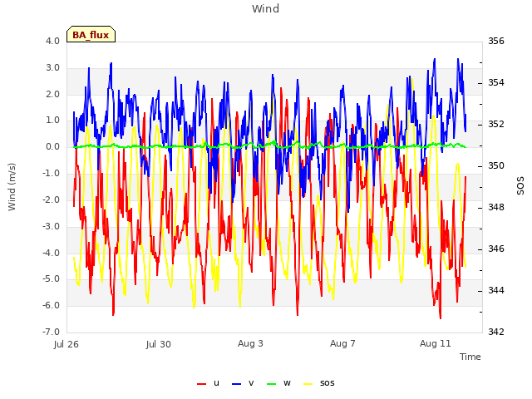Image resolution: width=532 pixels, height=399 pixels.
Task: Click the '350' right axis value
Action: point(496,165)
